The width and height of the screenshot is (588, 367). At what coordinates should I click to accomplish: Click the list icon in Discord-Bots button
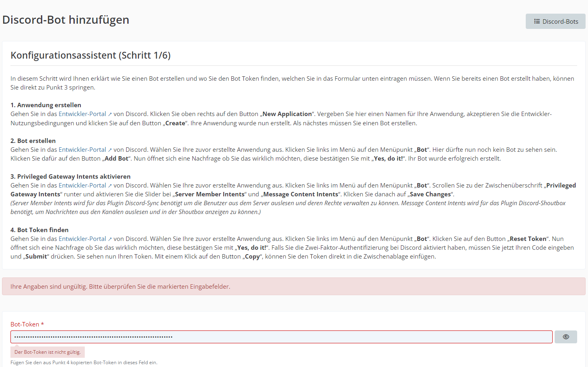pos(537,21)
